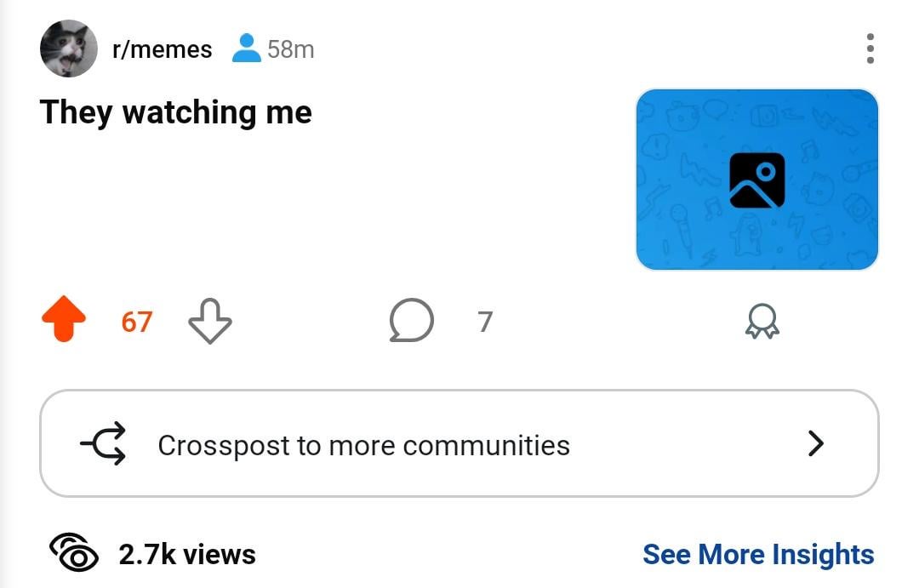Select Crosspost to more communities text
919x588 pixels.
click(x=364, y=446)
